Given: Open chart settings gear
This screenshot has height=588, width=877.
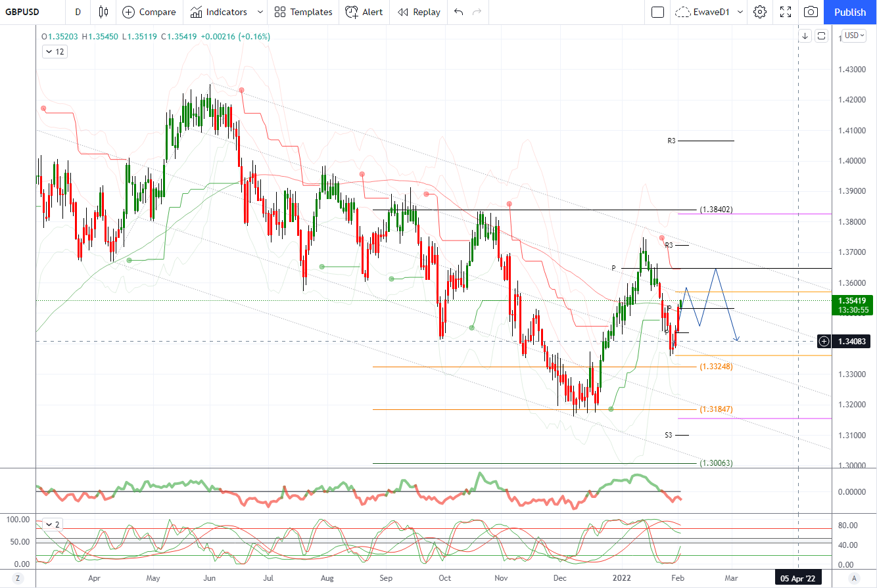Looking at the screenshot, I should pyautogui.click(x=760, y=12).
